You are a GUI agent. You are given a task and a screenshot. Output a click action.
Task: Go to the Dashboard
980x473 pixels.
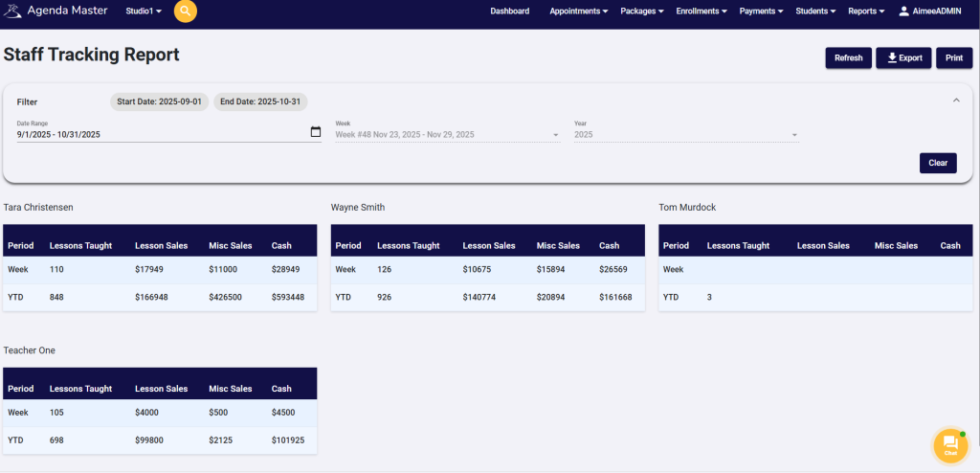(x=509, y=11)
